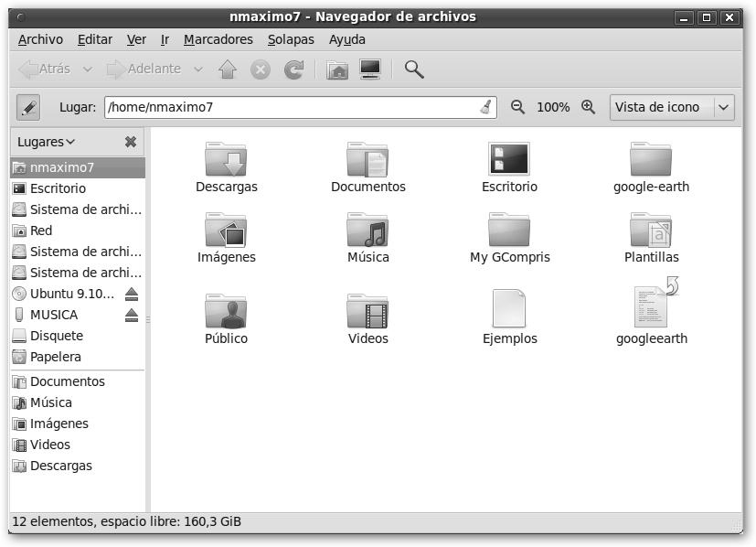Click the Up parent folder arrow icon
This screenshot has height=547, width=756.
[228, 70]
